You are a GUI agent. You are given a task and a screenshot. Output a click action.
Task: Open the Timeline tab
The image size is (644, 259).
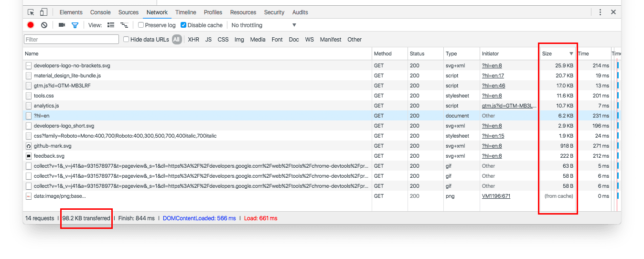pyautogui.click(x=185, y=12)
